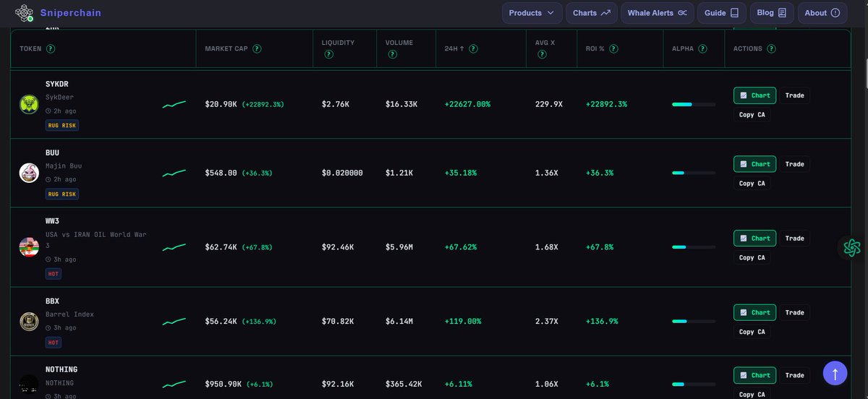
Task: Click BBX ROI value +136.9%
Action: coord(602,322)
